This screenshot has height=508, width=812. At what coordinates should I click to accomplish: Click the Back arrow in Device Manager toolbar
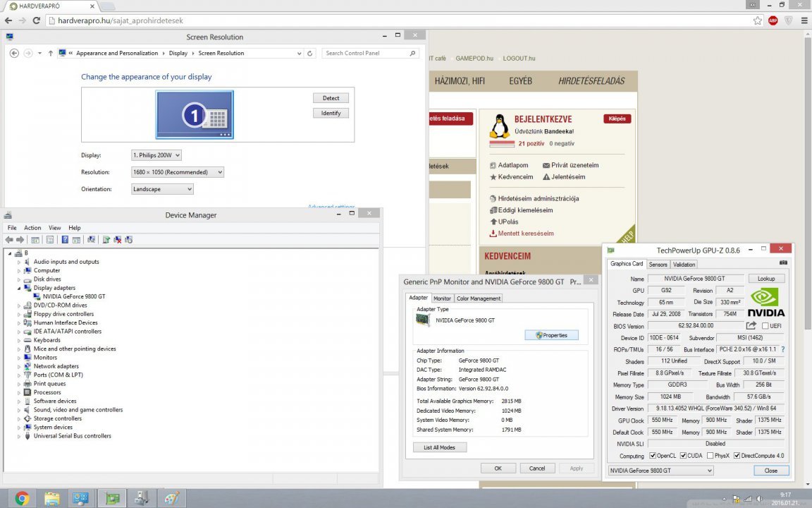[x=8, y=239]
